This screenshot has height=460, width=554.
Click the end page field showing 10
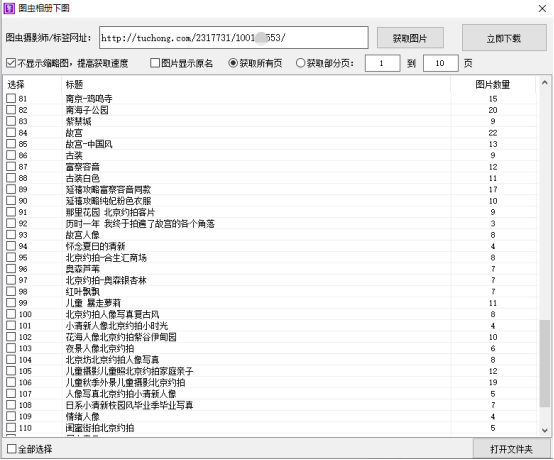[x=440, y=63]
